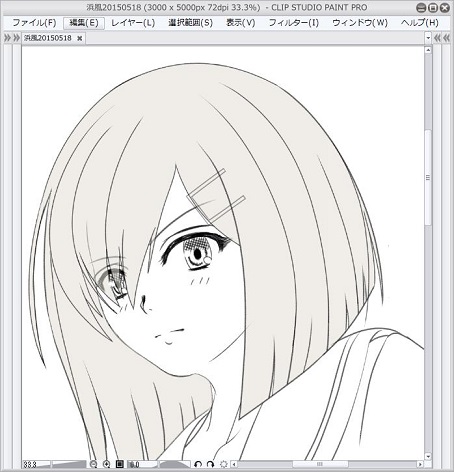
Task: Click the zoom scale slider
Action: [x=69, y=464]
